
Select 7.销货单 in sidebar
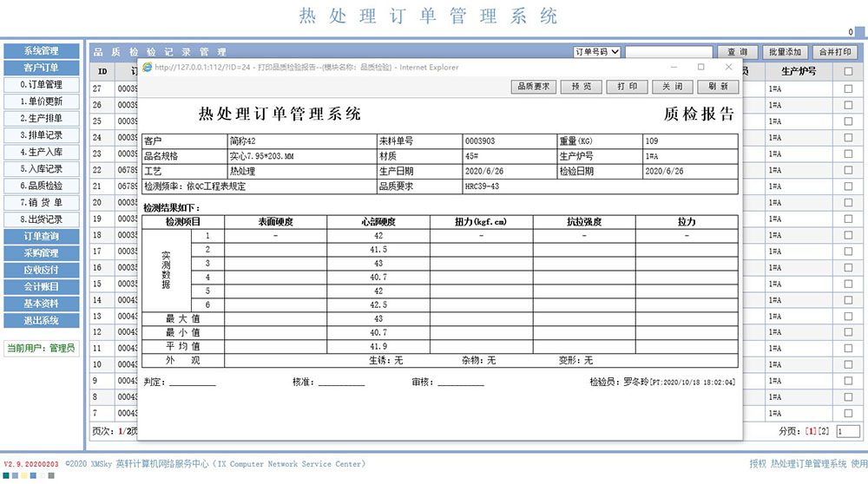(x=42, y=202)
